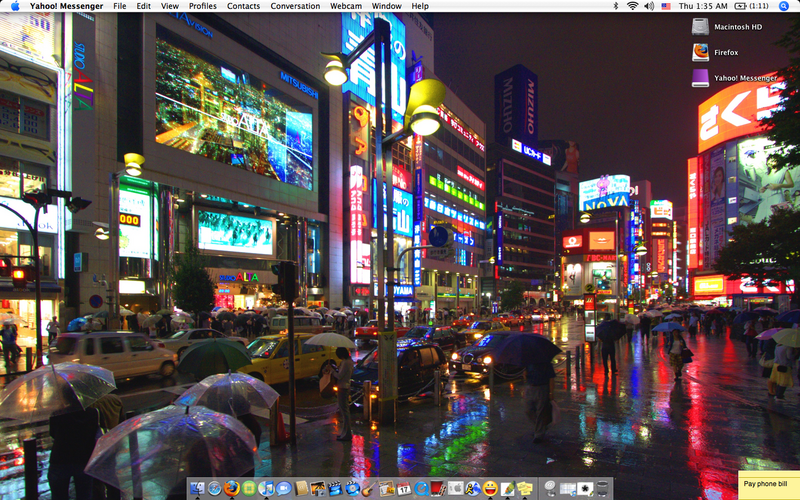Open the Edit menu
This screenshot has width=800, height=500.
point(143,6)
